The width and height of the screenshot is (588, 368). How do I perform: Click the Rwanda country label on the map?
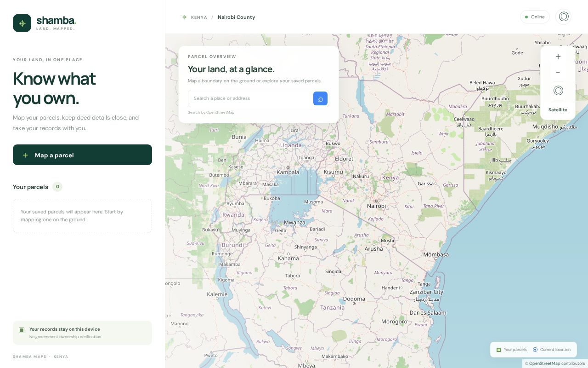tap(233, 215)
